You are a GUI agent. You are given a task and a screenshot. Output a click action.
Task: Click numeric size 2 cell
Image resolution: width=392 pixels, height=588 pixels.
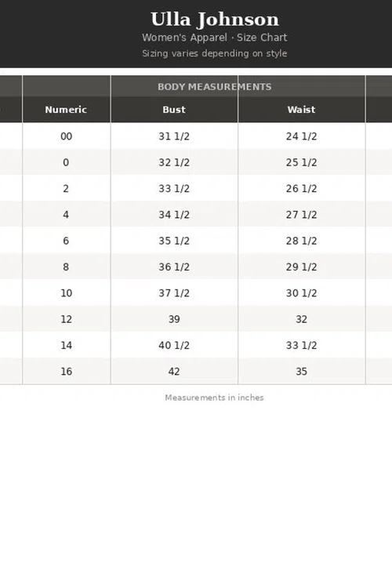(x=67, y=188)
